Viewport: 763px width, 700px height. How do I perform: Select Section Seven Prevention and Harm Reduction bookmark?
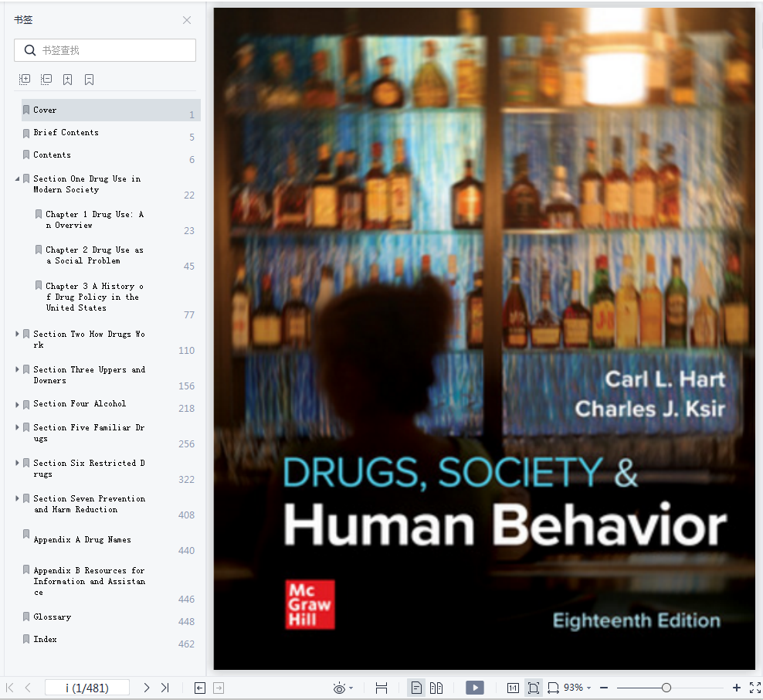click(90, 504)
